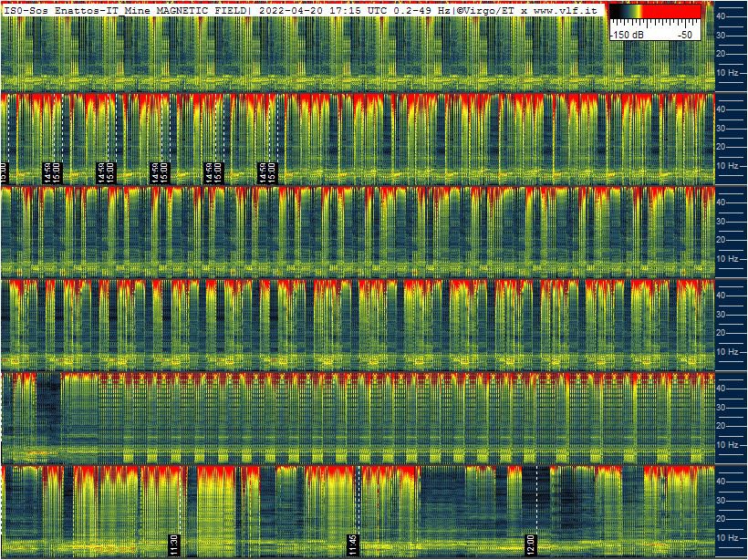Click the 20 axis label on third strip
The height and width of the screenshot is (560, 748).
(x=721, y=240)
